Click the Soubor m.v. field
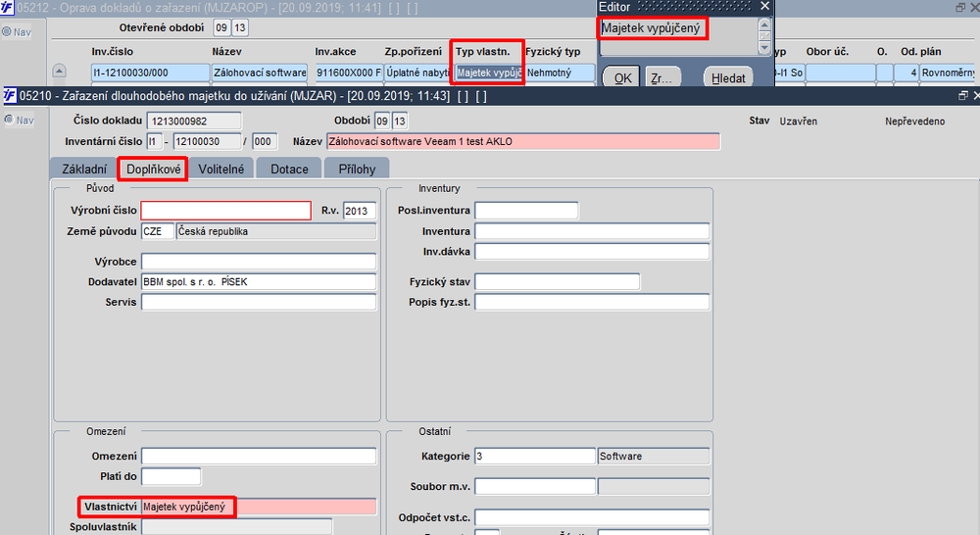This screenshot has height=535, width=980. (x=535, y=486)
